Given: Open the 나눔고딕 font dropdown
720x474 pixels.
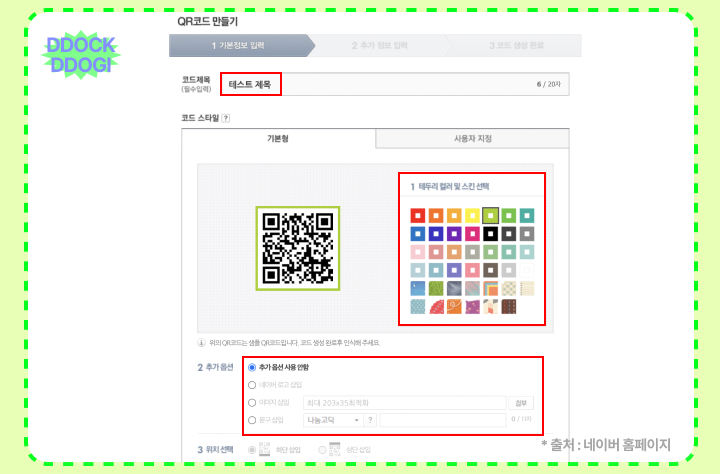Looking at the screenshot, I should (333, 420).
